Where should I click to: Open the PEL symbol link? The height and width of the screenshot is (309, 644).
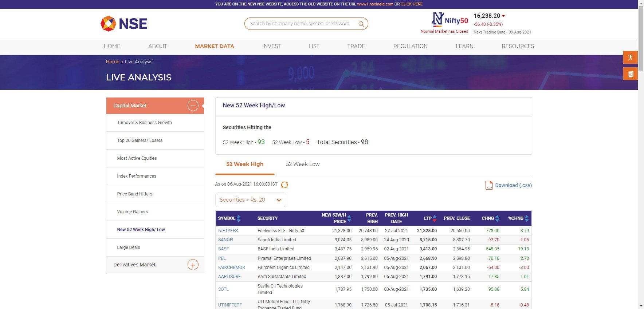[222, 258]
